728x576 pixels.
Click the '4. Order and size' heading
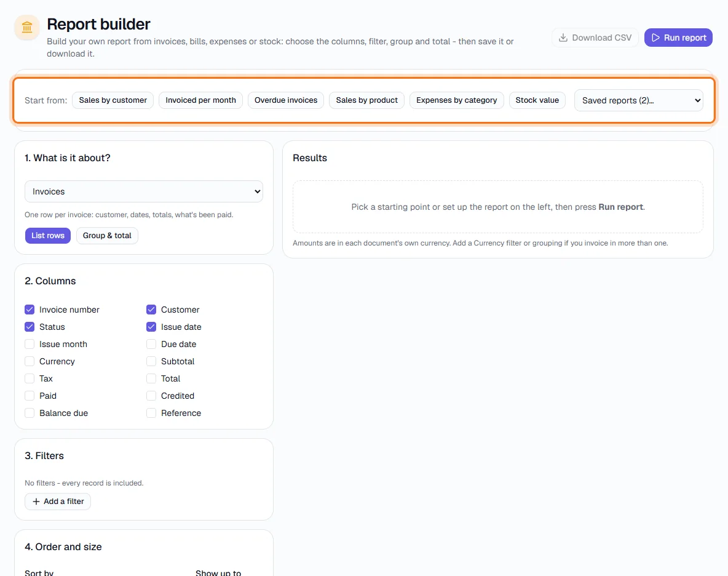click(x=63, y=546)
